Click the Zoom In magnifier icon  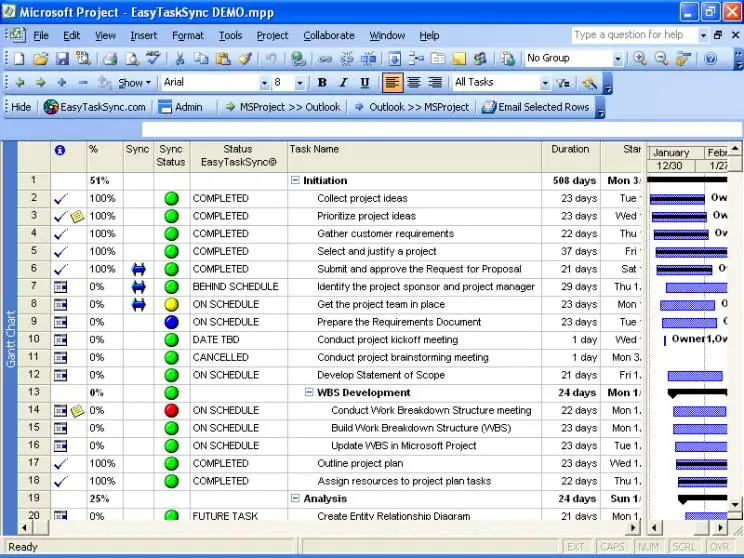pos(640,58)
